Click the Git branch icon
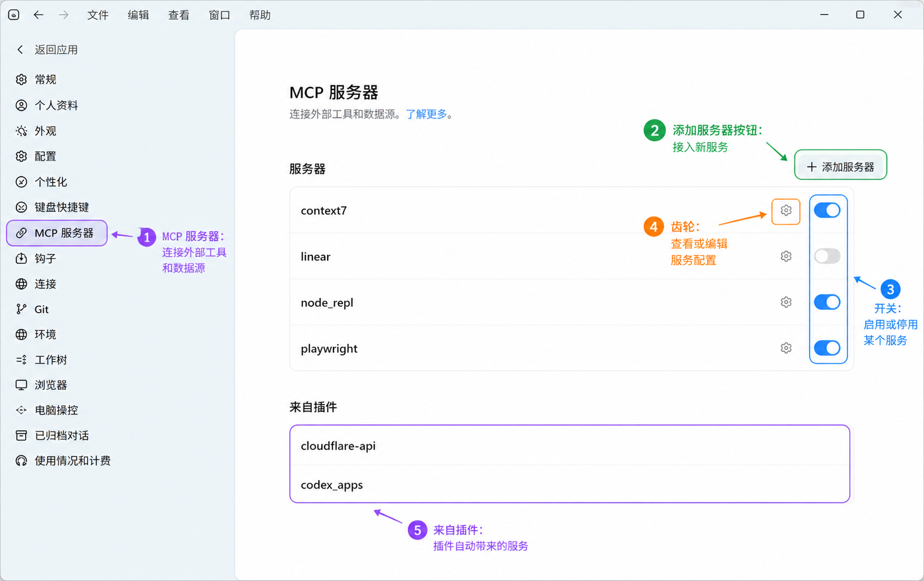The height and width of the screenshot is (581, 924). pos(21,309)
